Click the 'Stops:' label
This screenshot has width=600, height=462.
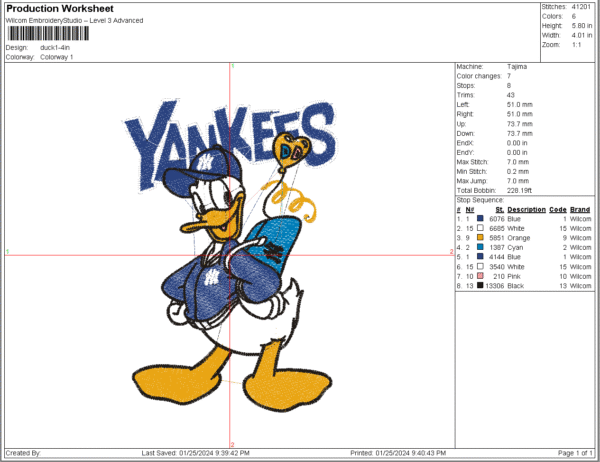pyautogui.click(x=466, y=86)
